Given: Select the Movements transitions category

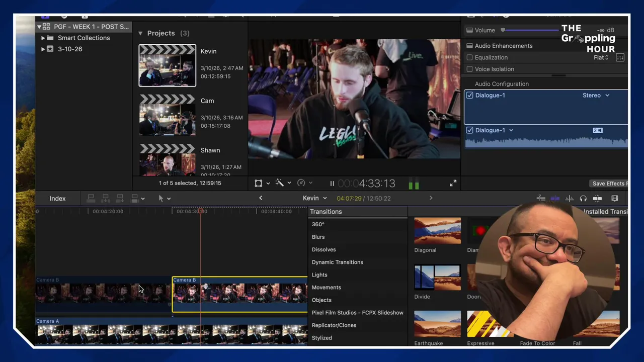Looking at the screenshot, I should [x=326, y=288].
